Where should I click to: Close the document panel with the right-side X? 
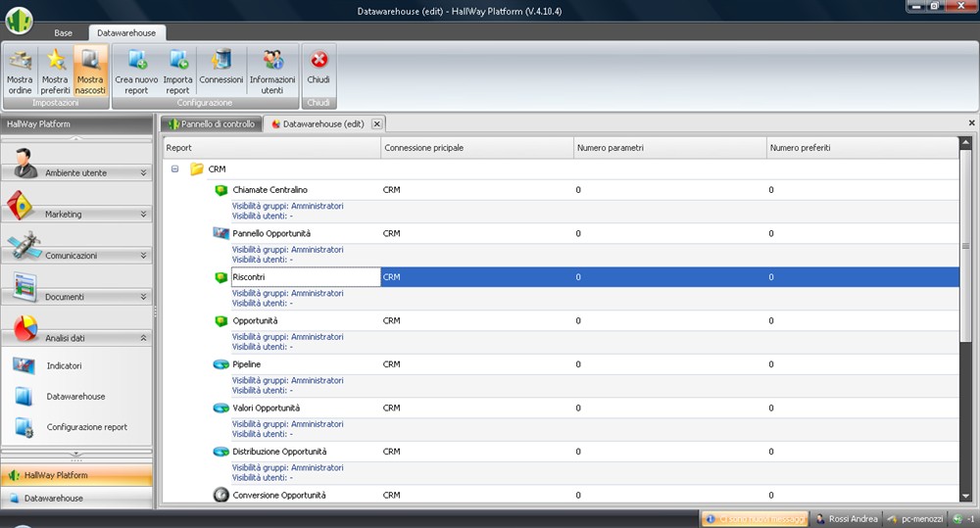coord(972,123)
